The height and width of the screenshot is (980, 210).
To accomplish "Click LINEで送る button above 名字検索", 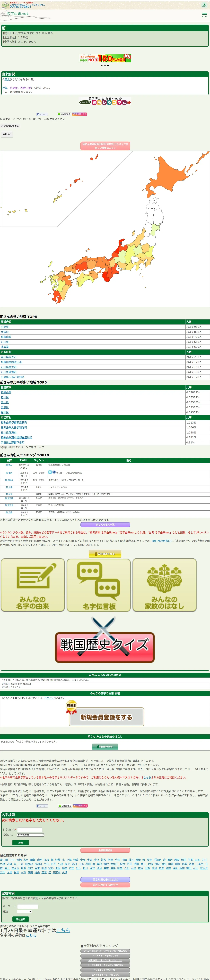I will coord(65,806).
